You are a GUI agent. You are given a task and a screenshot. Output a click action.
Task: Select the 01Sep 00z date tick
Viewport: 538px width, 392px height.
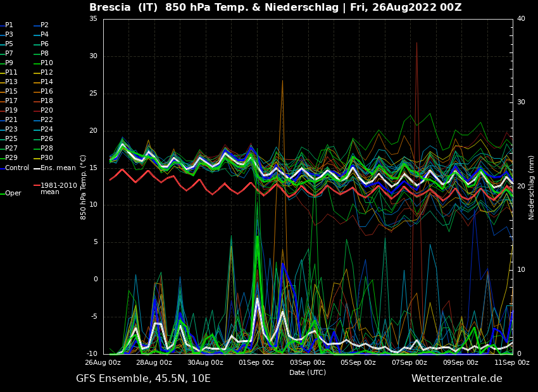(x=256, y=363)
